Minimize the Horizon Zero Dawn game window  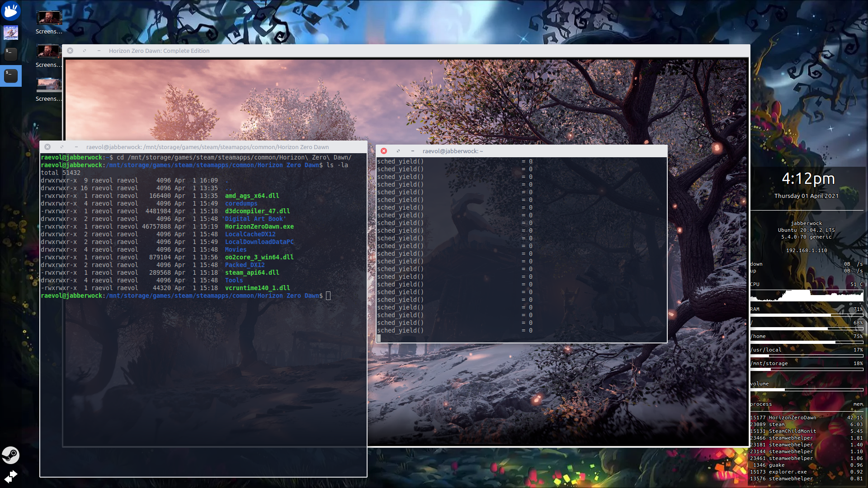(99, 51)
